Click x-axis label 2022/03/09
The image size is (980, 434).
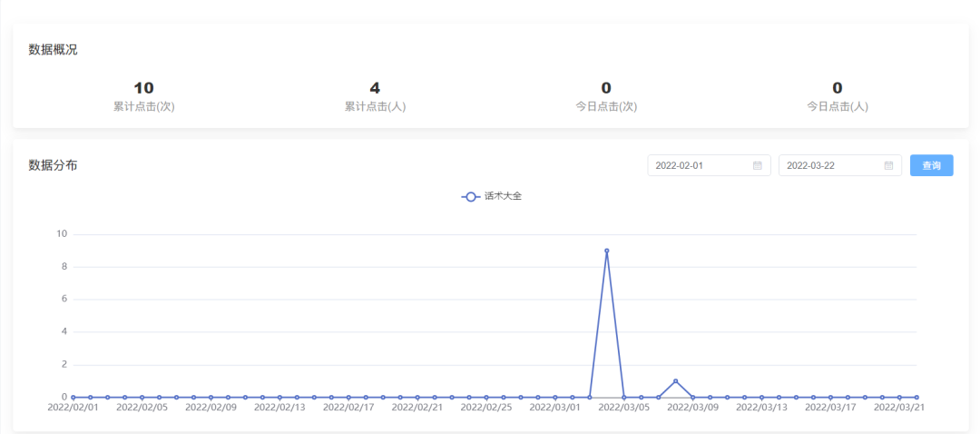point(692,408)
